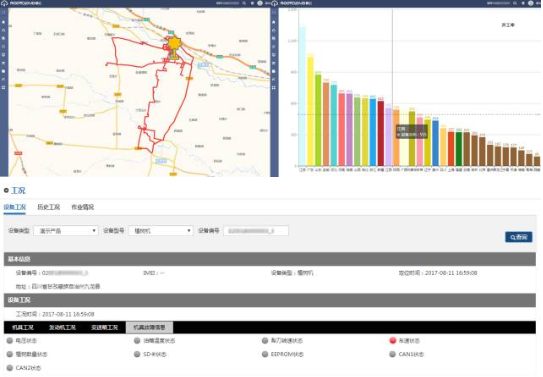The height and width of the screenshot is (377, 543).
Task: Switch to the 作业情况 tab
Action: (82, 207)
